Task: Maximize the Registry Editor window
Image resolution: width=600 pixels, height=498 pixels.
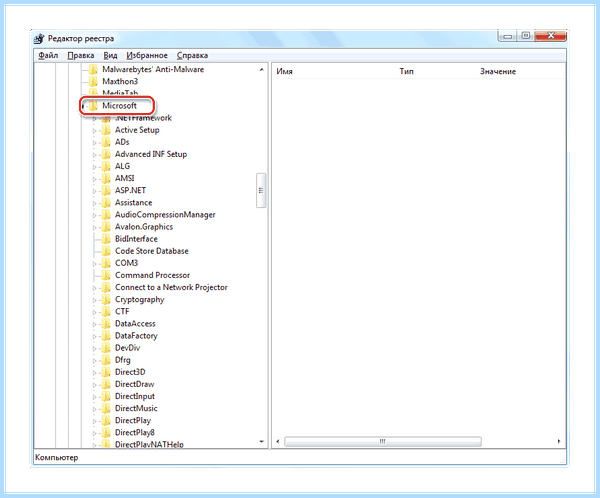Action: pos(526,36)
